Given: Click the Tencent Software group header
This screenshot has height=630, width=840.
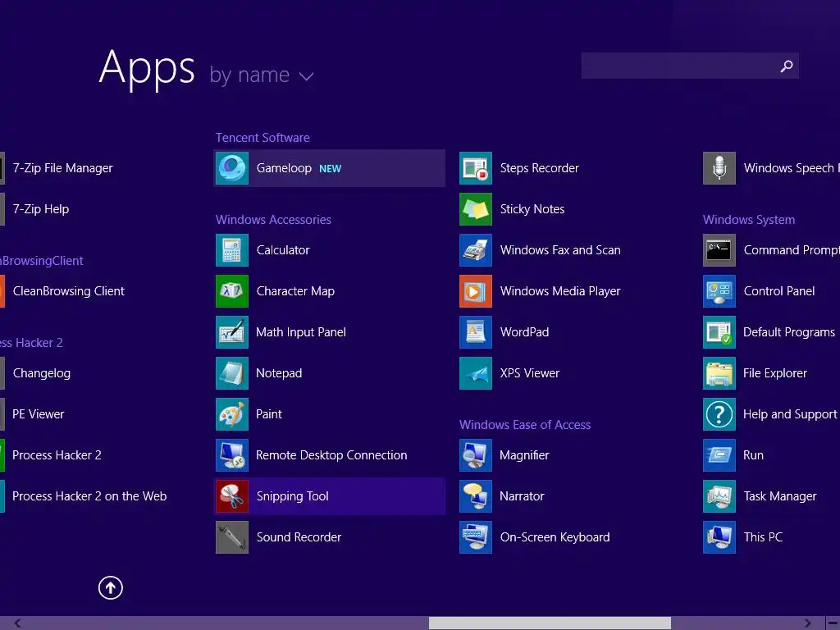Looking at the screenshot, I should coord(262,138).
